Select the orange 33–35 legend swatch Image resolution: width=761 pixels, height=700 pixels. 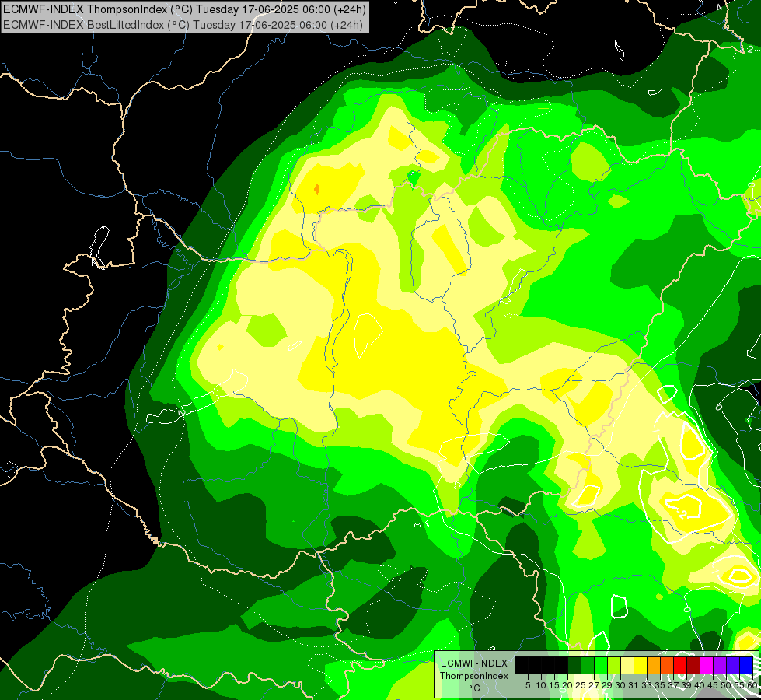click(654, 666)
